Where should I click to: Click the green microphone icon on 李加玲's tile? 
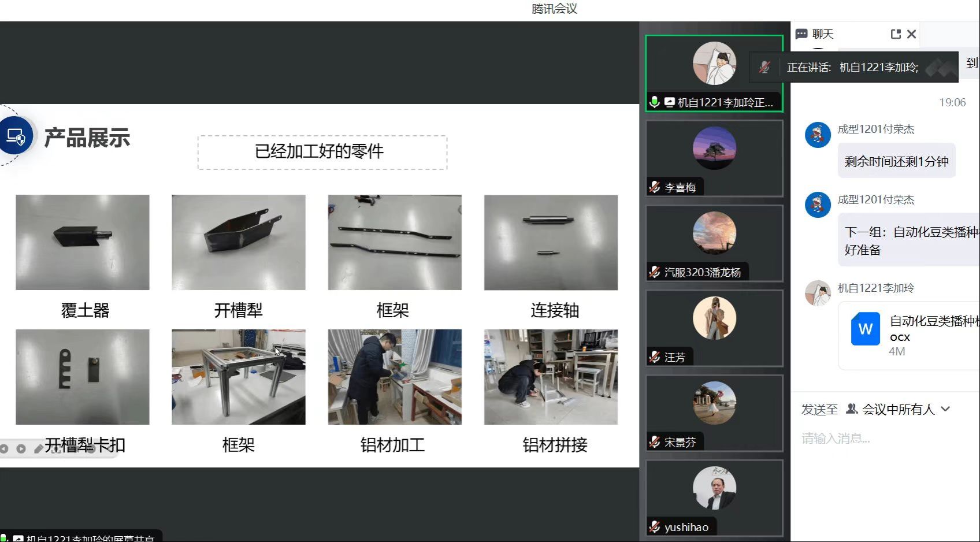coord(654,102)
